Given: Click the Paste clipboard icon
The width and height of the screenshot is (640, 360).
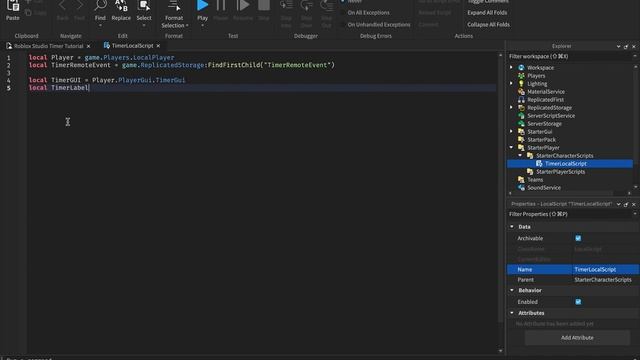Looking at the screenshot, I should point(13,6).
